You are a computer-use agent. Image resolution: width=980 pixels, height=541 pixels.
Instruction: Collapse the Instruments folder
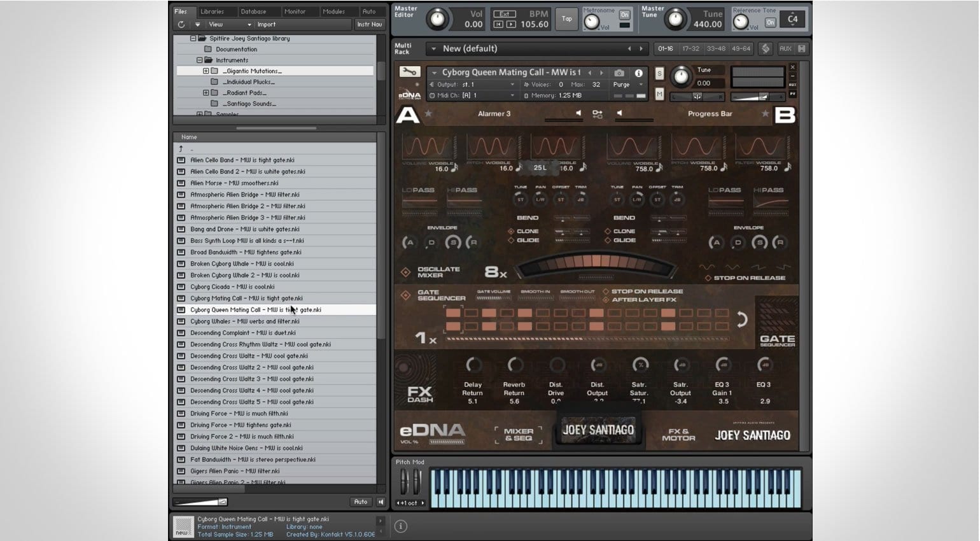[x=199, y=60]
